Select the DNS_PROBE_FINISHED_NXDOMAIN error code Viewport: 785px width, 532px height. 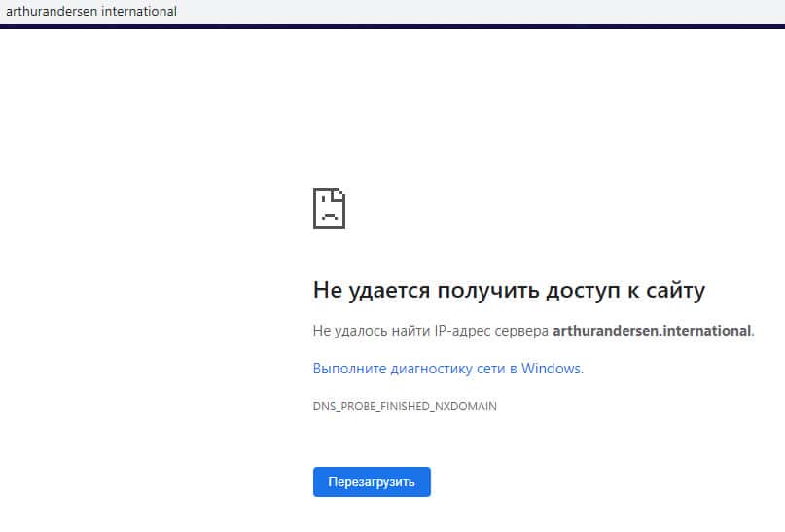pyautogui.click(x=405, y=406)
